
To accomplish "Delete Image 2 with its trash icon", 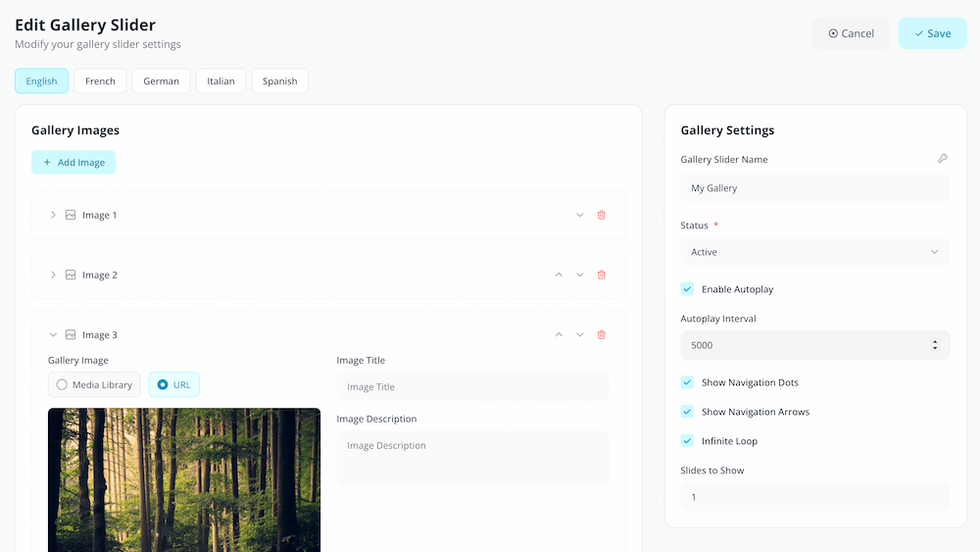I will pyautogui.click(x=602, y=276).
